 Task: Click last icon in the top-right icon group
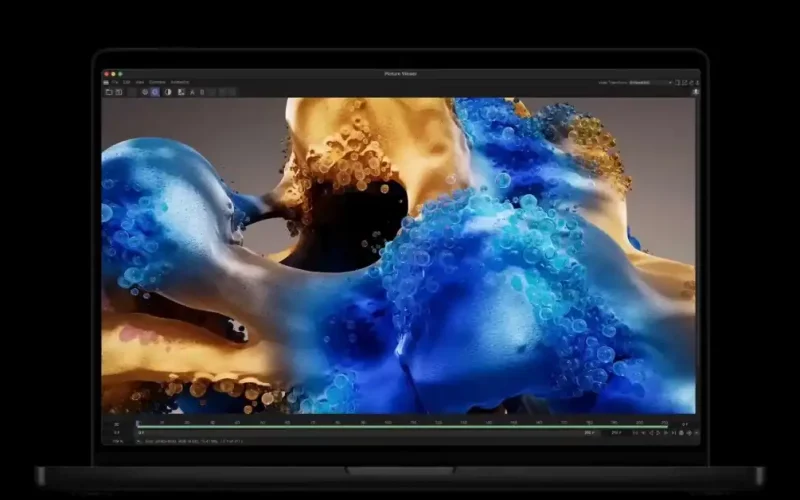pyautogui.click(x=697, y=83)
